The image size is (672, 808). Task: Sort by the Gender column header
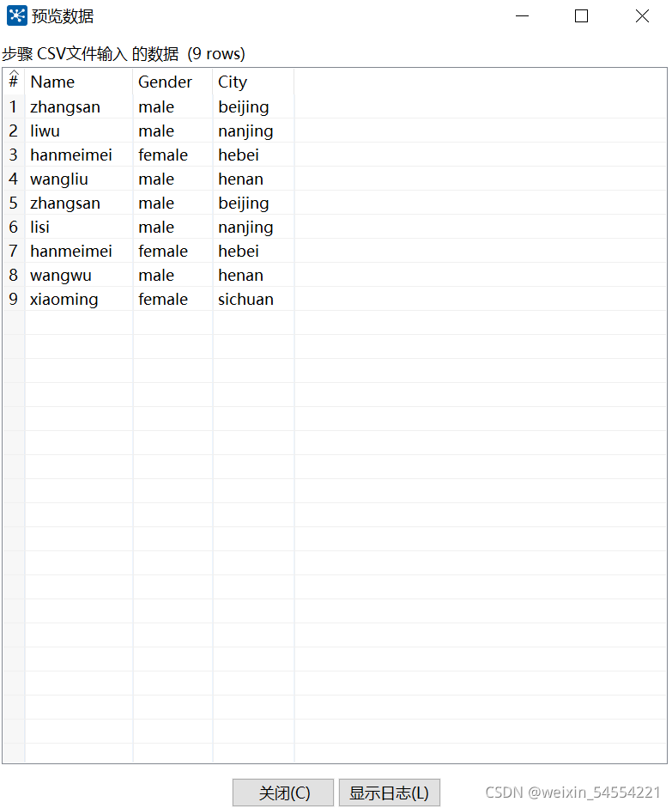173,82
